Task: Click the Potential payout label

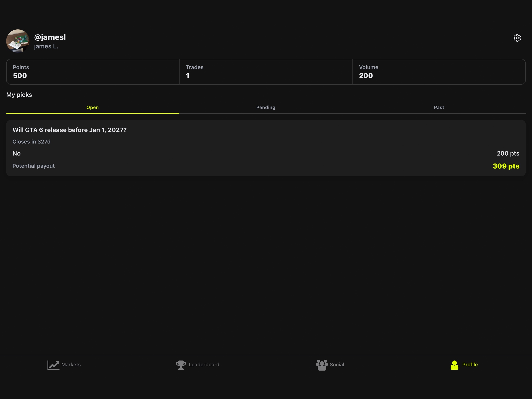Action: point(34,166)
